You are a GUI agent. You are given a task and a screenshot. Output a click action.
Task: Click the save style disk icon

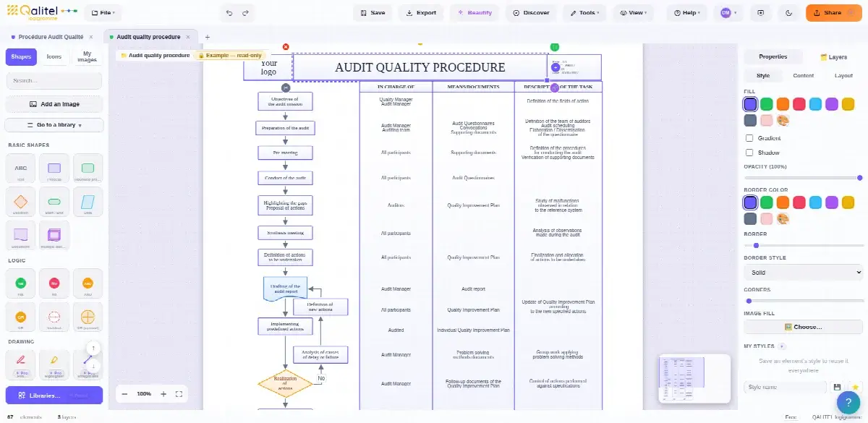point(838,388)
